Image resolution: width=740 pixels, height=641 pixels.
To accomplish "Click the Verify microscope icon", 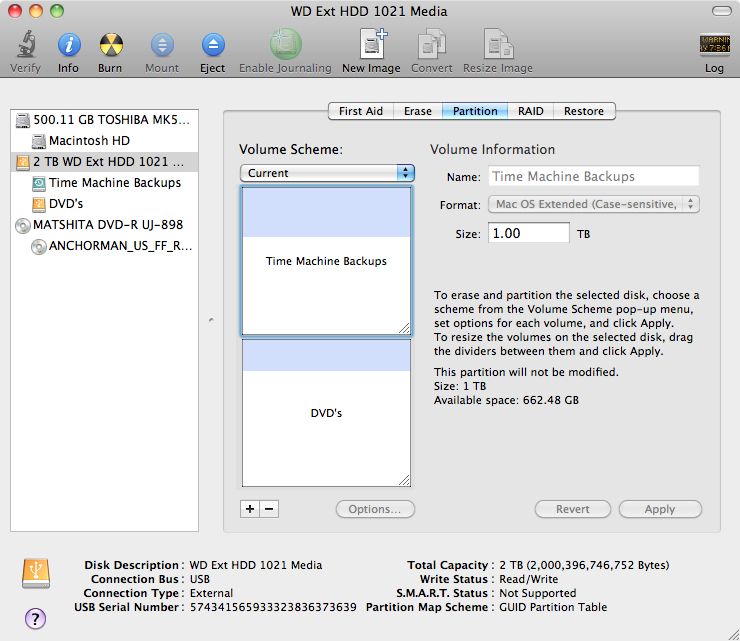I will point(26,44).
